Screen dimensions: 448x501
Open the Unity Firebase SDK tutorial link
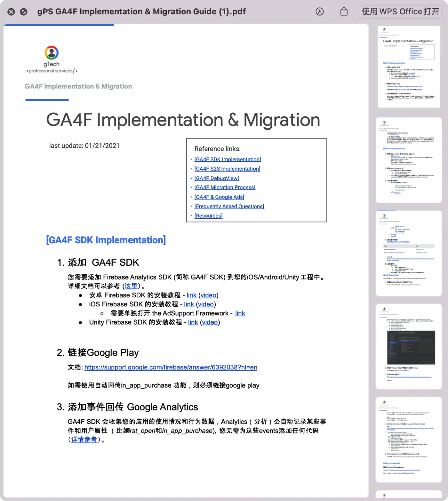coord(193,322)
